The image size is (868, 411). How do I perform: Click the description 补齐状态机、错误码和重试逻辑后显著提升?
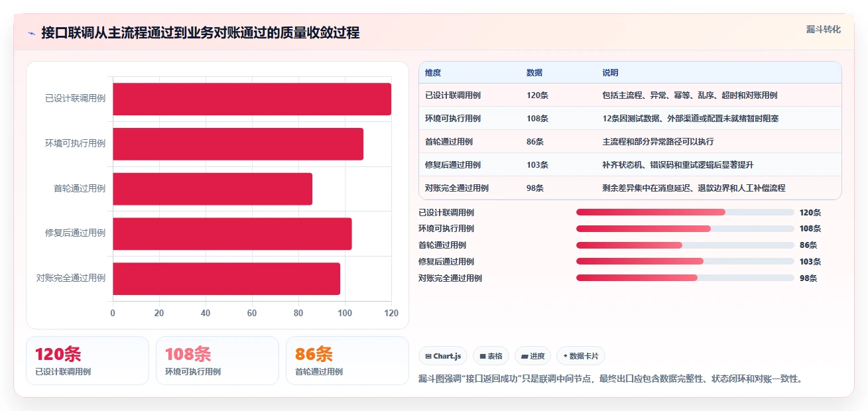click(678, 165)
